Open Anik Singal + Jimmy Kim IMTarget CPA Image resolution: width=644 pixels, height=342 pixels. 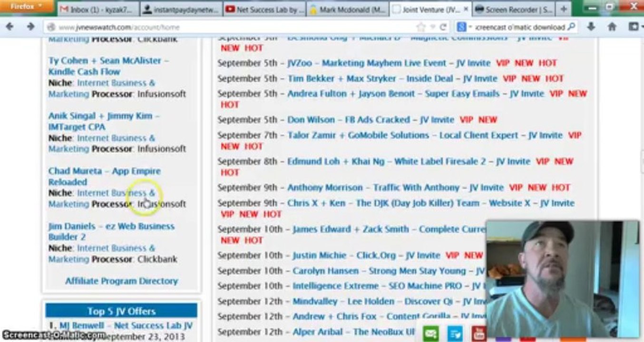pyautogui.click(x=104, y=121)
